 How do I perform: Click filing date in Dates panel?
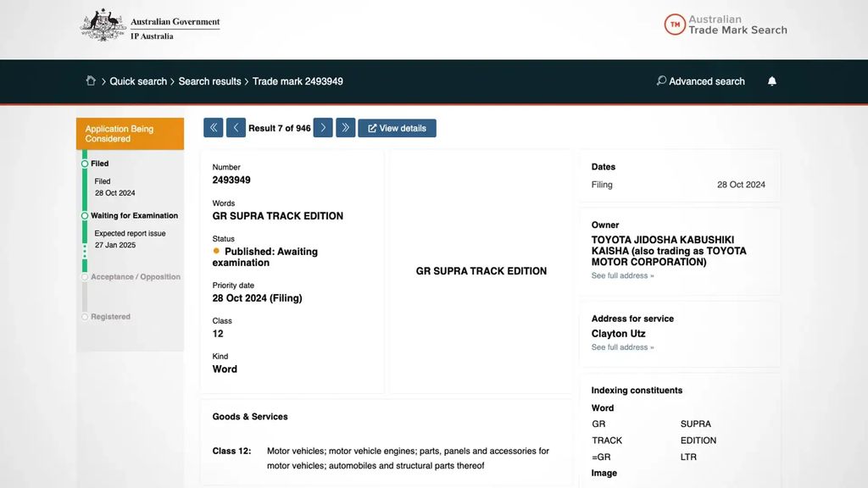741,185
